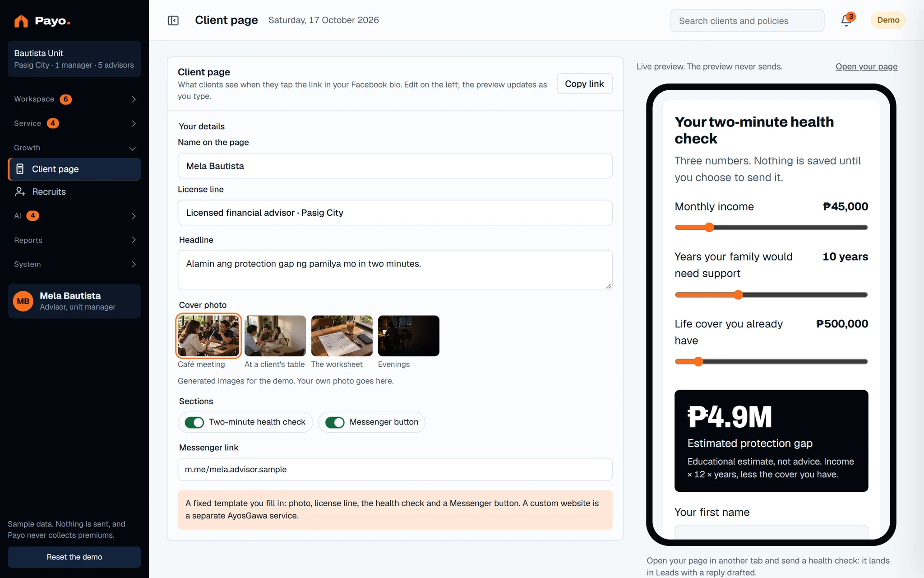Click the Demo badge button
Image resolution: width=924 pixels, height=578 pixels.
coord(888,20)
